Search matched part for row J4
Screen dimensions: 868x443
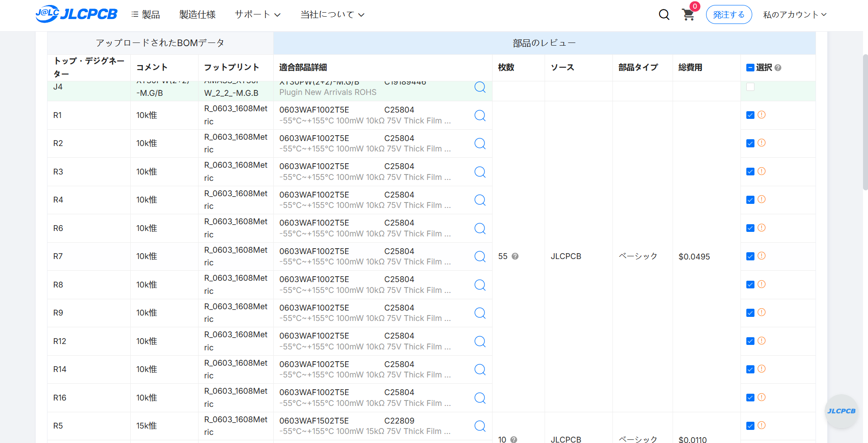pos(480,87)
